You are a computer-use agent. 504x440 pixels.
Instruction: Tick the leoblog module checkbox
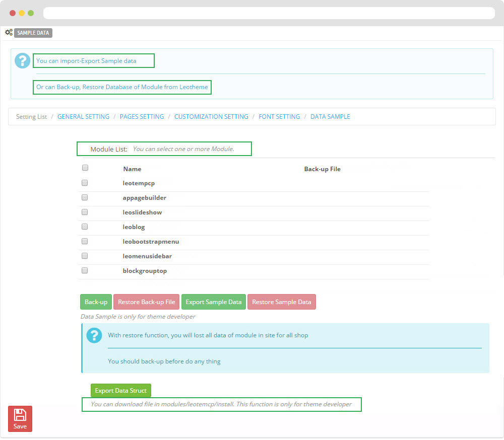point(85,227)
